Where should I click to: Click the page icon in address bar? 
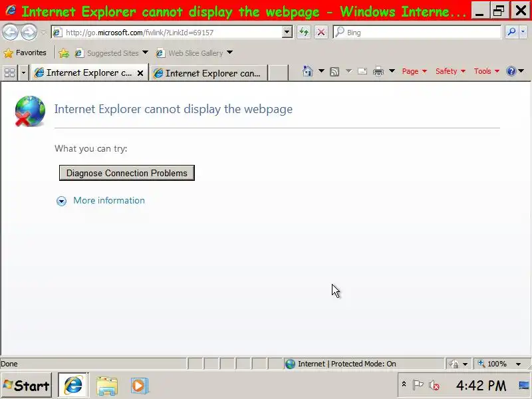57,33
